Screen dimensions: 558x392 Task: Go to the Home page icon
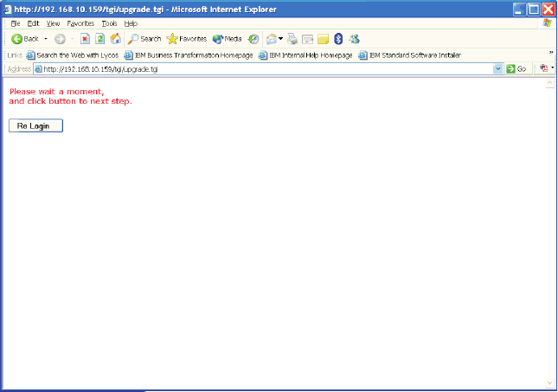click(x=115, y=39)
